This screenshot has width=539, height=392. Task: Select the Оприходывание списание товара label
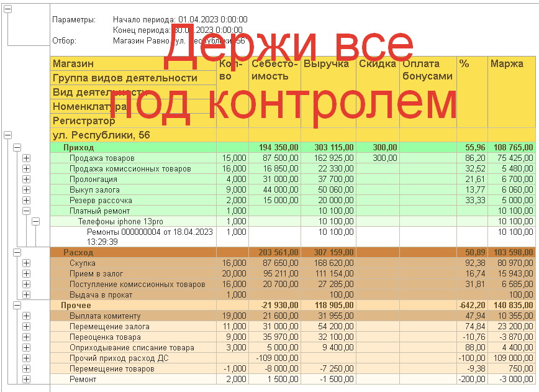134,348
